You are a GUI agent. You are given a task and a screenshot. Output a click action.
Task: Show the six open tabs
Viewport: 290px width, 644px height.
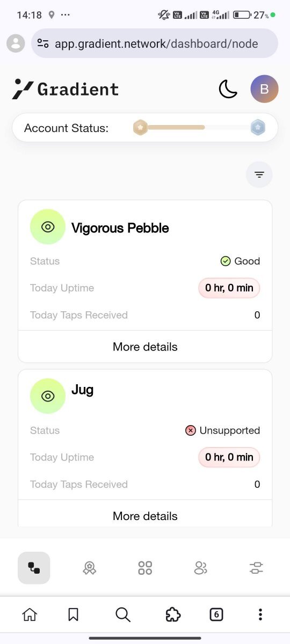coord(216,614)
